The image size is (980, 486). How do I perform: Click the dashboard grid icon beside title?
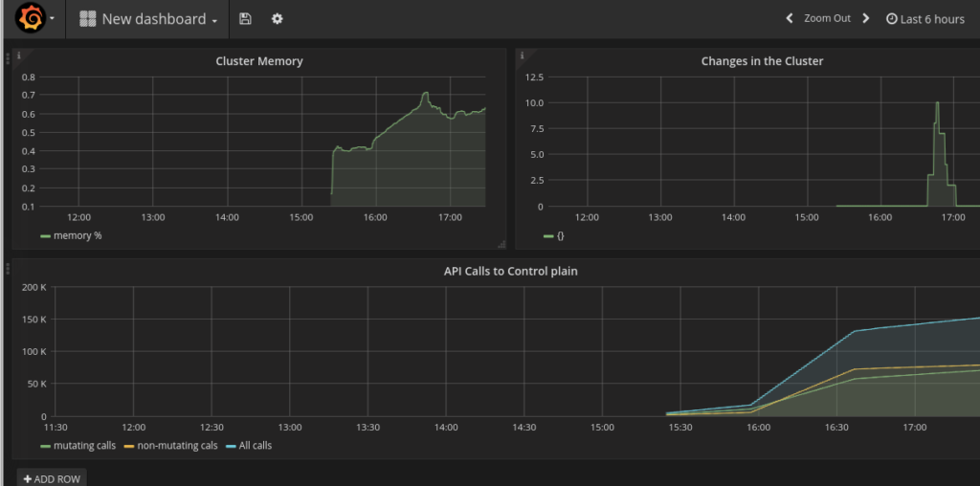(87, 19)
